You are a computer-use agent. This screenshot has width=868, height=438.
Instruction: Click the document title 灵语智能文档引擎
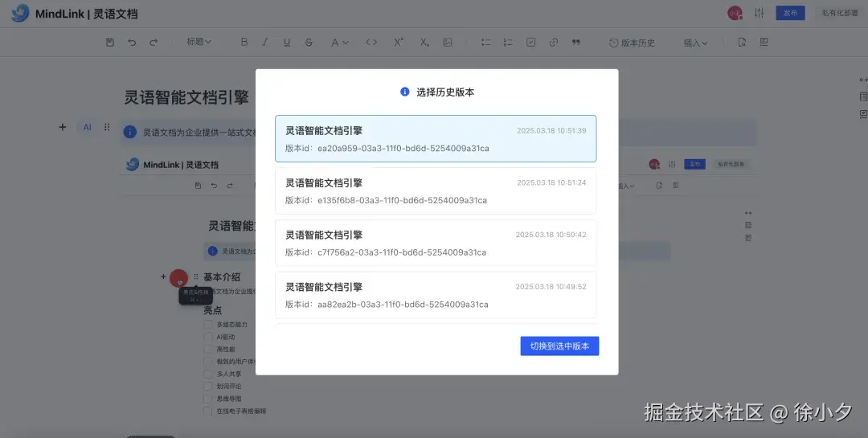186,98
